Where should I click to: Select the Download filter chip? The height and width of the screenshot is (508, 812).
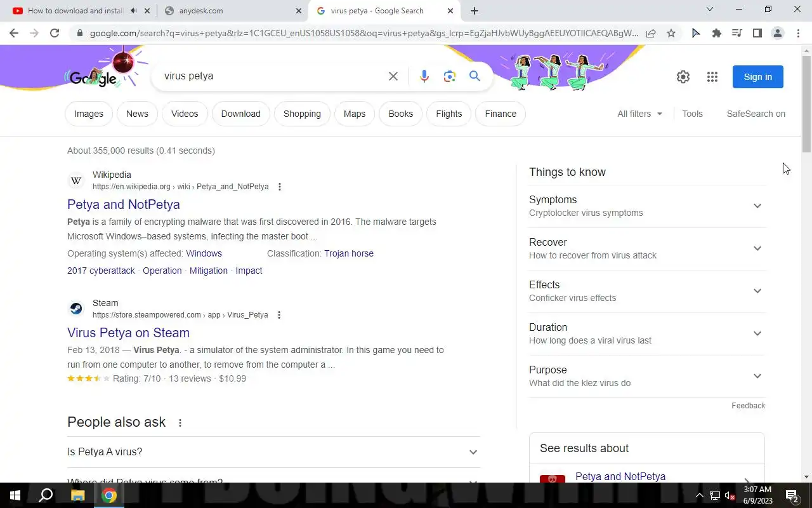241,114
